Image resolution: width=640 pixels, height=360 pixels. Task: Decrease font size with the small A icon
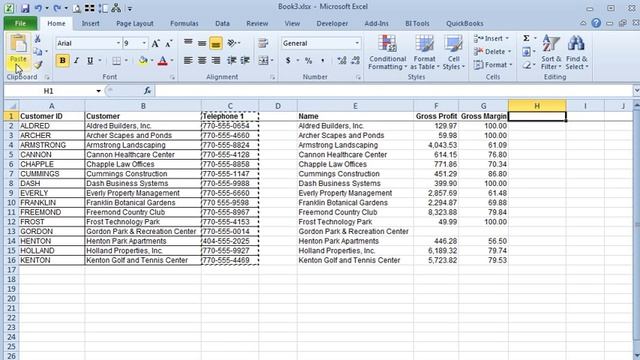169,44
